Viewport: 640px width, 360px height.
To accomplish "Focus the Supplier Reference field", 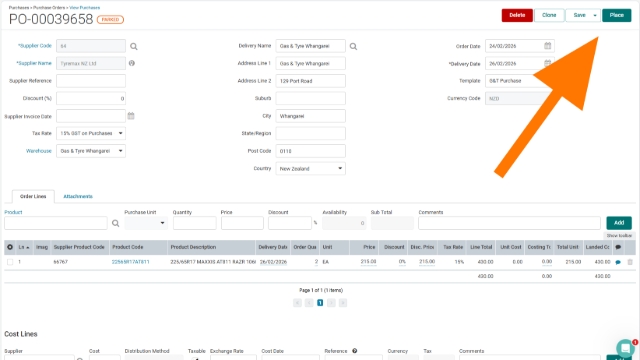I will point(91,81).
